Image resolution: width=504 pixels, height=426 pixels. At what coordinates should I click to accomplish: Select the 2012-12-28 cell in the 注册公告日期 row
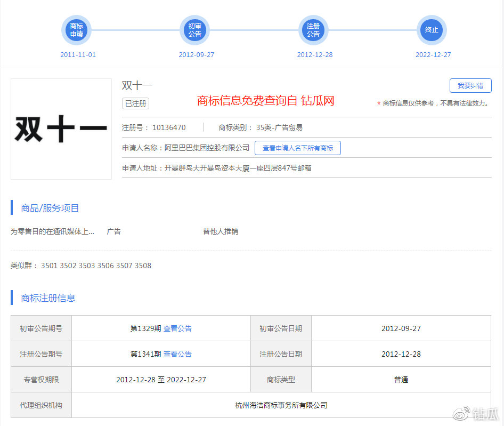pos(401,354)
